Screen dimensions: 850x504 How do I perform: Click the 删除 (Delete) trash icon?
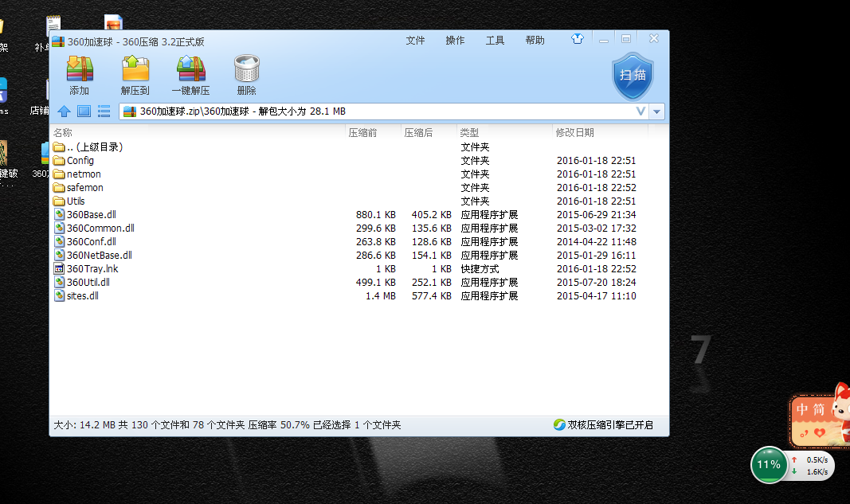coord(247,68)
